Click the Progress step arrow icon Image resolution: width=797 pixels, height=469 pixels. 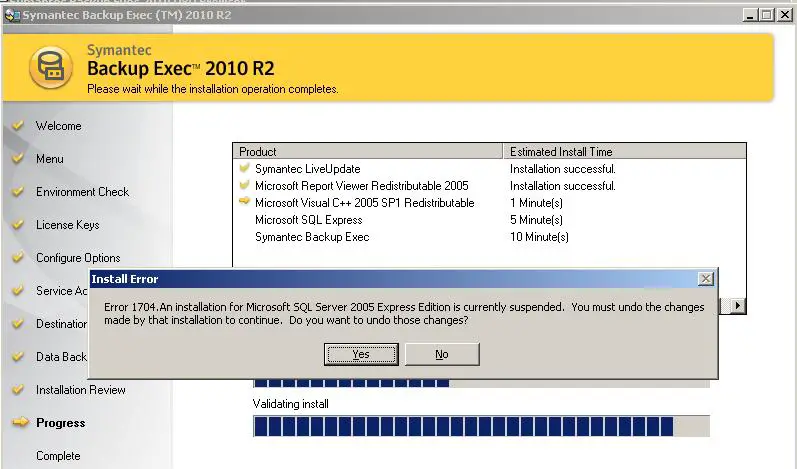[20, 422]
